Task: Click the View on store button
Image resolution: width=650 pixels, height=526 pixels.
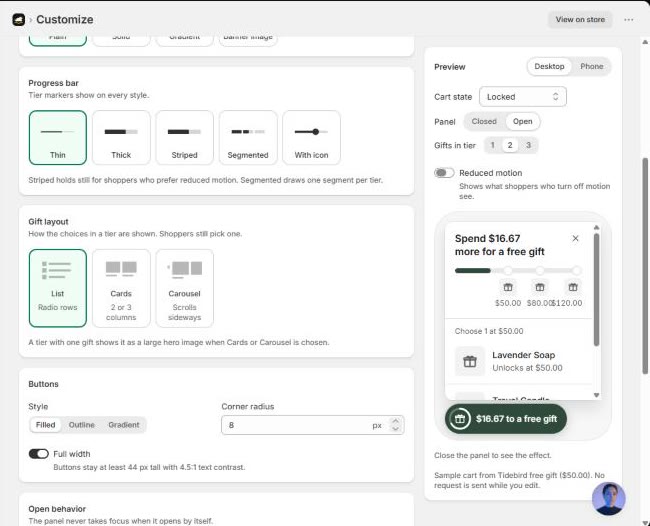Action: [x=580, y=19]
